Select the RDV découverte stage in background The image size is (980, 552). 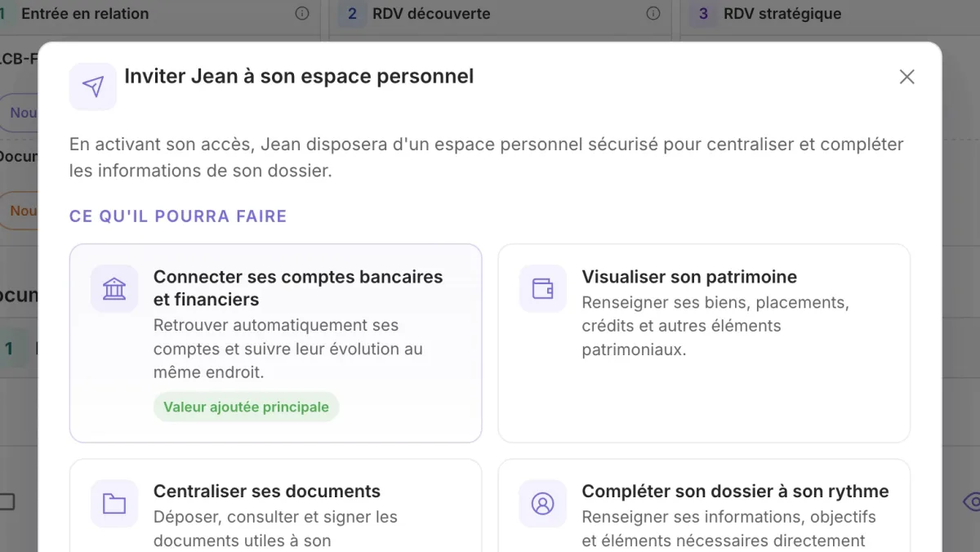(431, 14)
